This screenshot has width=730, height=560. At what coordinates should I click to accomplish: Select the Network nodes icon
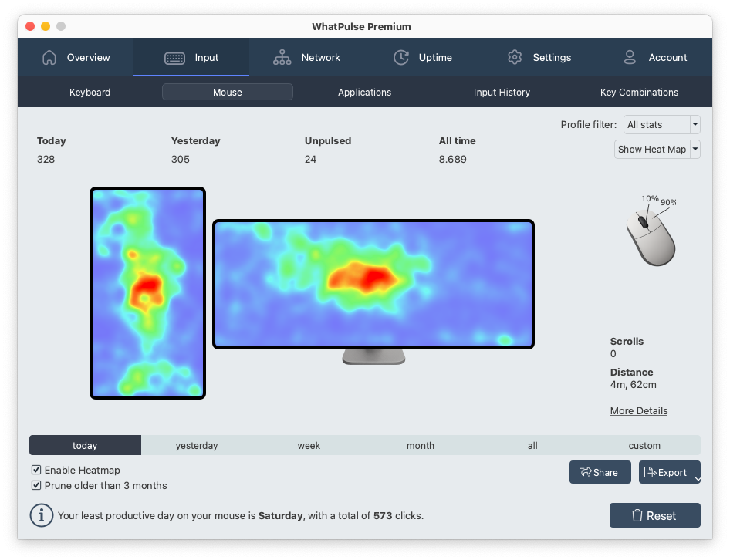[x=281, y=57]
